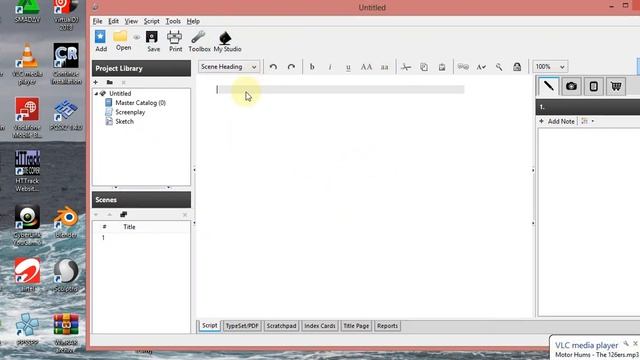Viewport: 640px width, 360px height.
Task: Click the lock icon in format toolbar
Action: tap(517, 67)
